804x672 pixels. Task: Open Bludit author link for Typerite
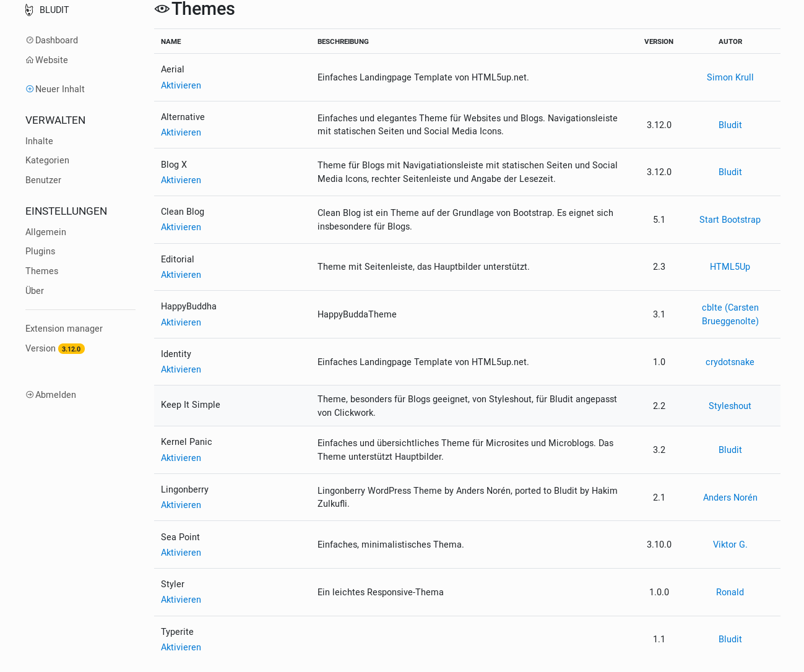[730, 639]
